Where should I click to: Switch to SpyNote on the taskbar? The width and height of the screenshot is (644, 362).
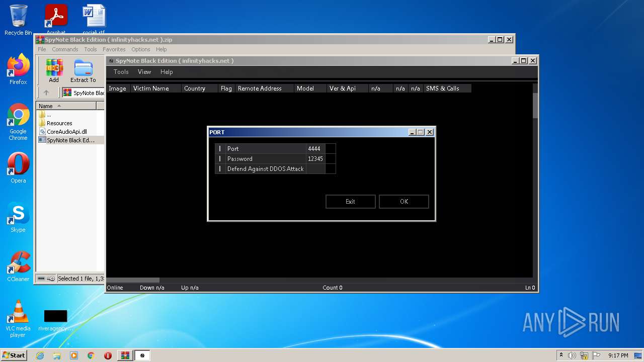click(142, 355)
